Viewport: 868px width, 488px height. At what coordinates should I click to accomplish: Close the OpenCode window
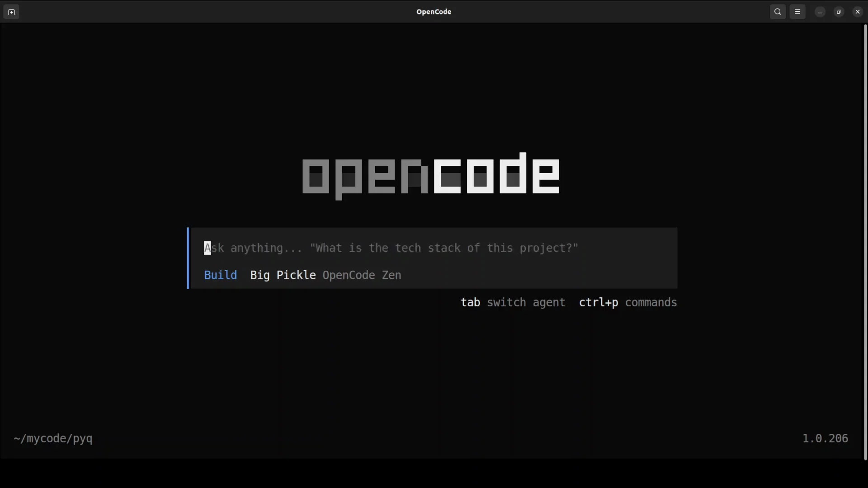(x=858, y=12)
